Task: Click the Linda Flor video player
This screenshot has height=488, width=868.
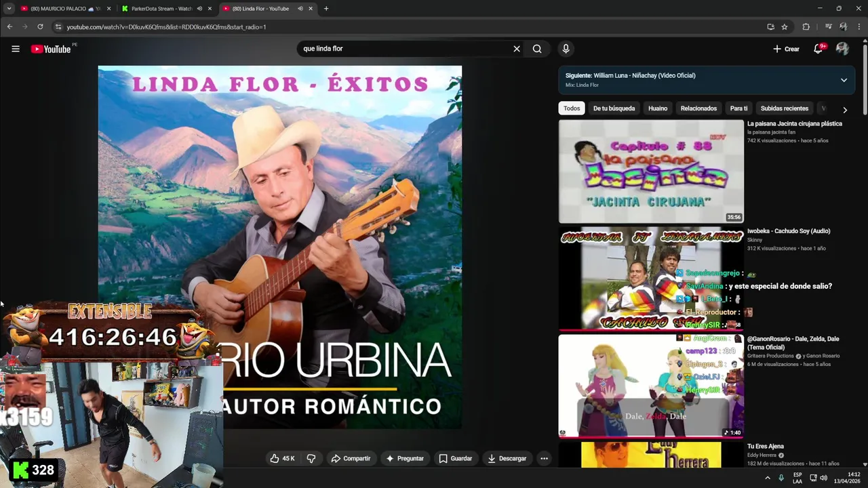Action: pyautogui.click(x=280, y=247)
